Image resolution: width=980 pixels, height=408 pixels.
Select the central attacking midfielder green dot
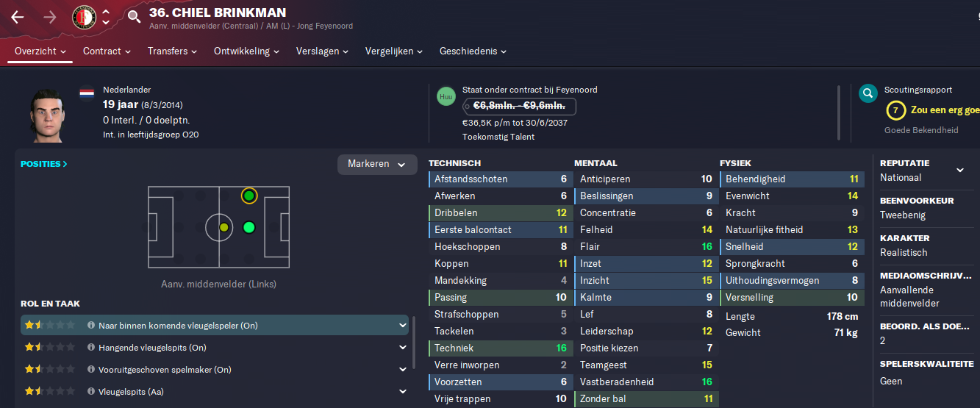coord(249,227)
